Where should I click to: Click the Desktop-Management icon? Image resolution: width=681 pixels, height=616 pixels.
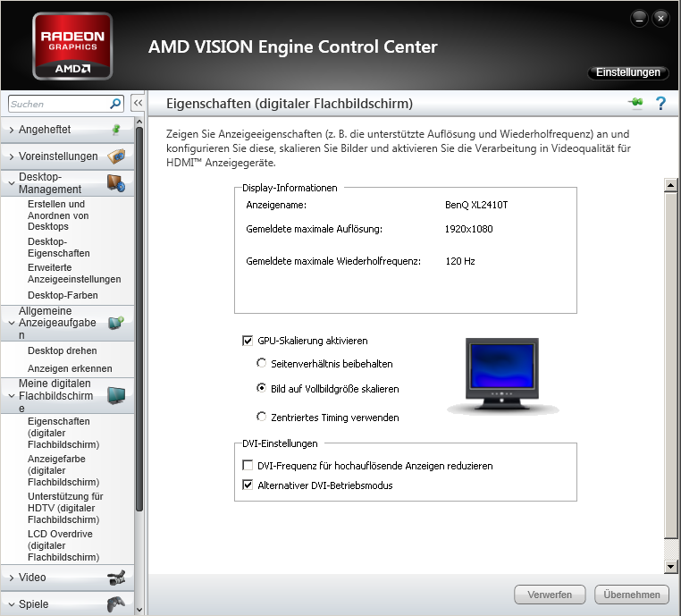(116, 183)
